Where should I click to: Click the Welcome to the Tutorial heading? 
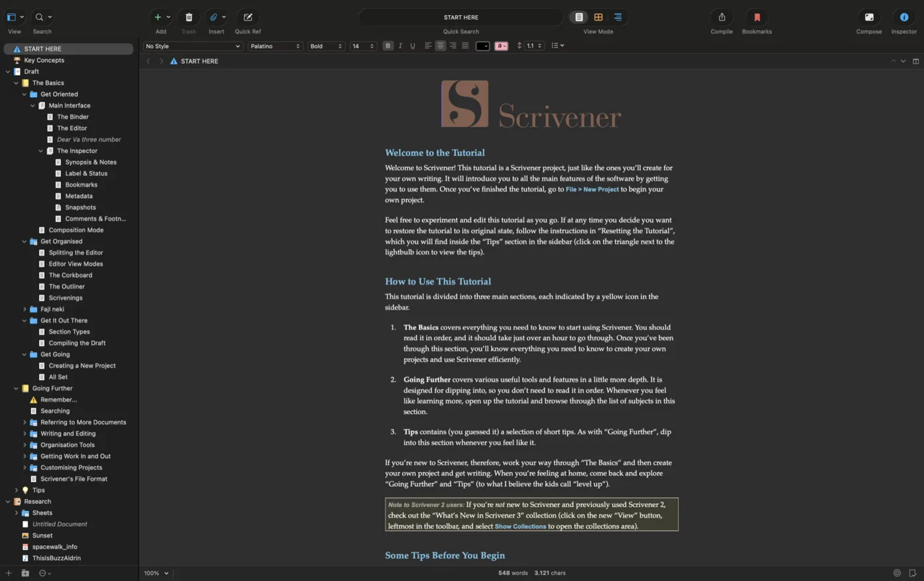tap(435, 153)
